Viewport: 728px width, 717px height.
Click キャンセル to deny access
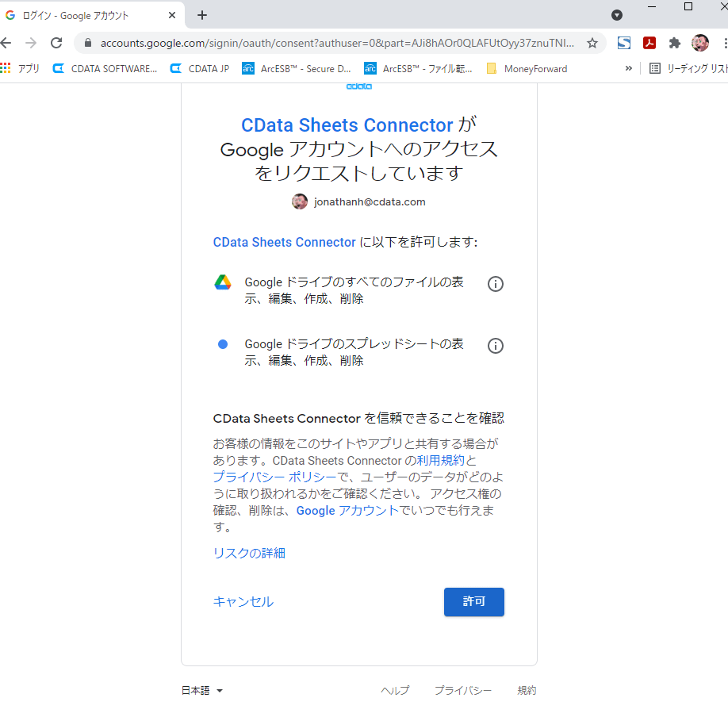243,602
